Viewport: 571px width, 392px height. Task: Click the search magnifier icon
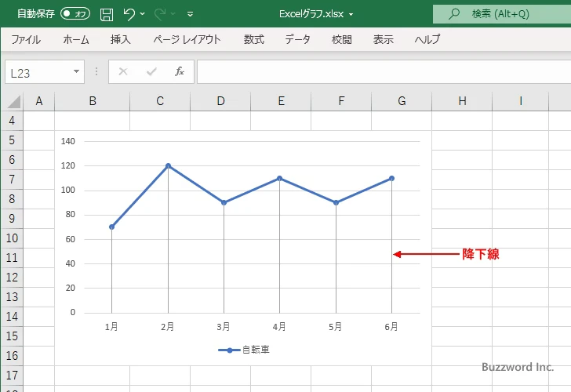453,14
